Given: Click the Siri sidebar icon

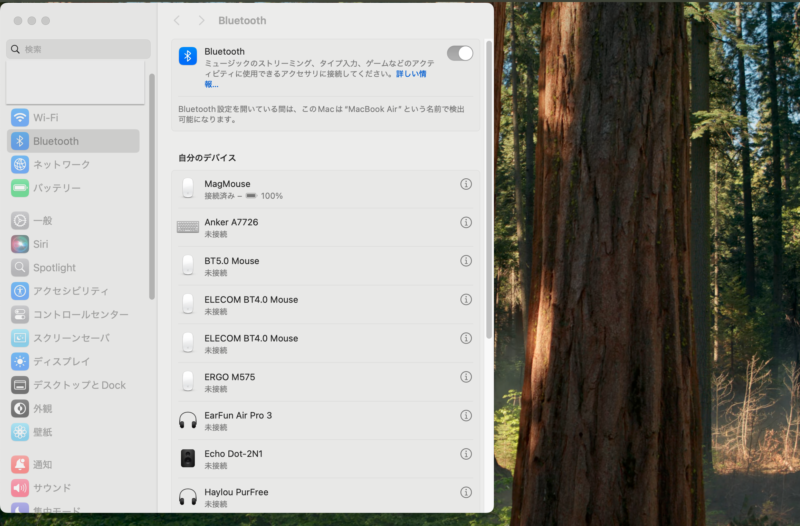Looking at the screenshot, I should (20, 244).
